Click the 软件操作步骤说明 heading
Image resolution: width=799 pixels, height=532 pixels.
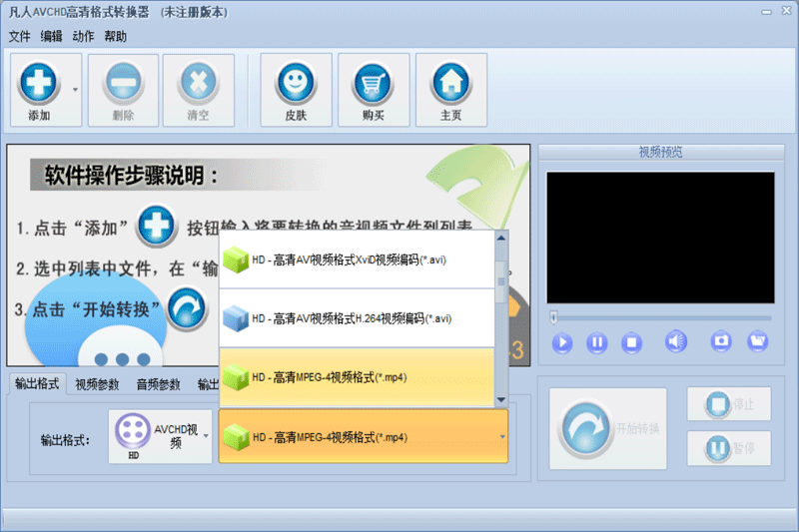(x=131, y=176)
